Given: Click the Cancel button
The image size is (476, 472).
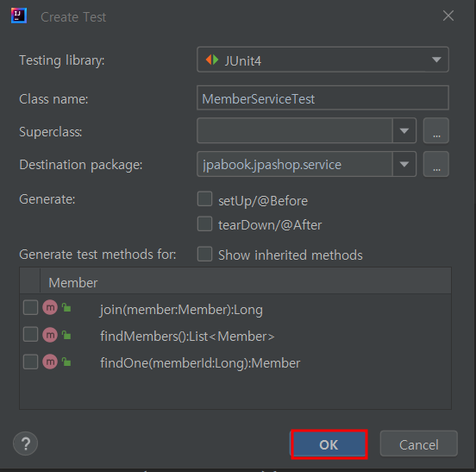Looking at the screenshot, I should [x=419, y=444].
